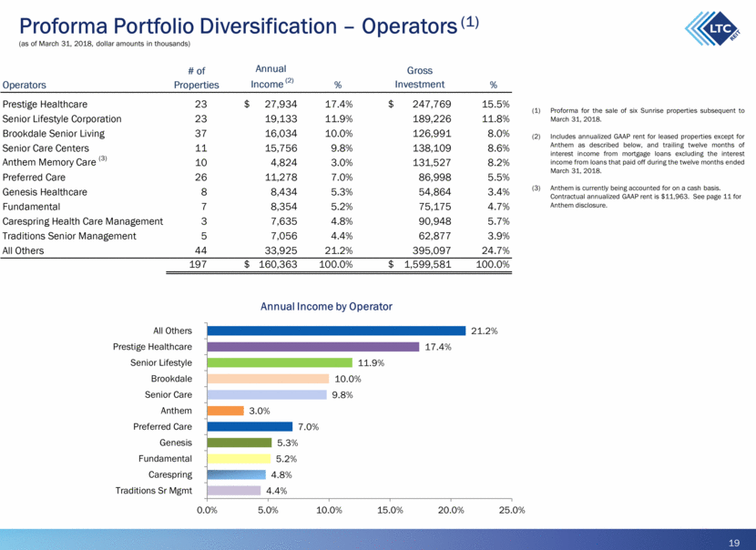Screen dimensions: 756x550
Task: Click the LTC REIT logo
Action: point(712,28)
